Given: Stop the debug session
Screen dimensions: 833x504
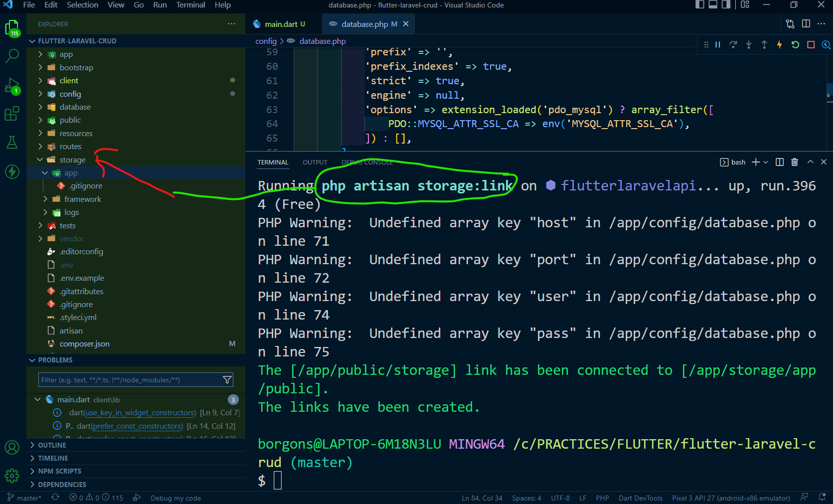Looking at the screenshot, I should [811, 45].
